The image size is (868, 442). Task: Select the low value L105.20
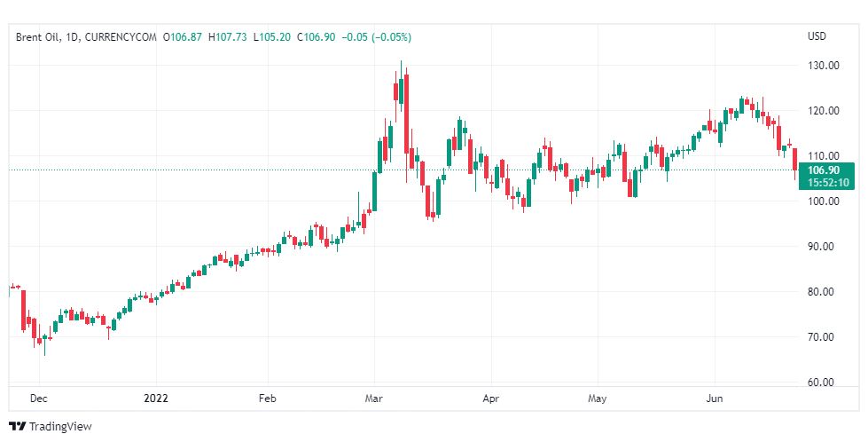pyautogui.click(x=271, y=37)
